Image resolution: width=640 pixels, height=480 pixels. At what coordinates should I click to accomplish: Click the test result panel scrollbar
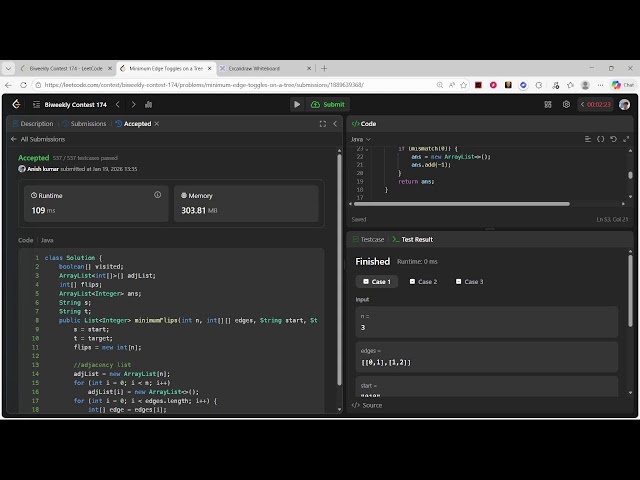click(630, 291)
